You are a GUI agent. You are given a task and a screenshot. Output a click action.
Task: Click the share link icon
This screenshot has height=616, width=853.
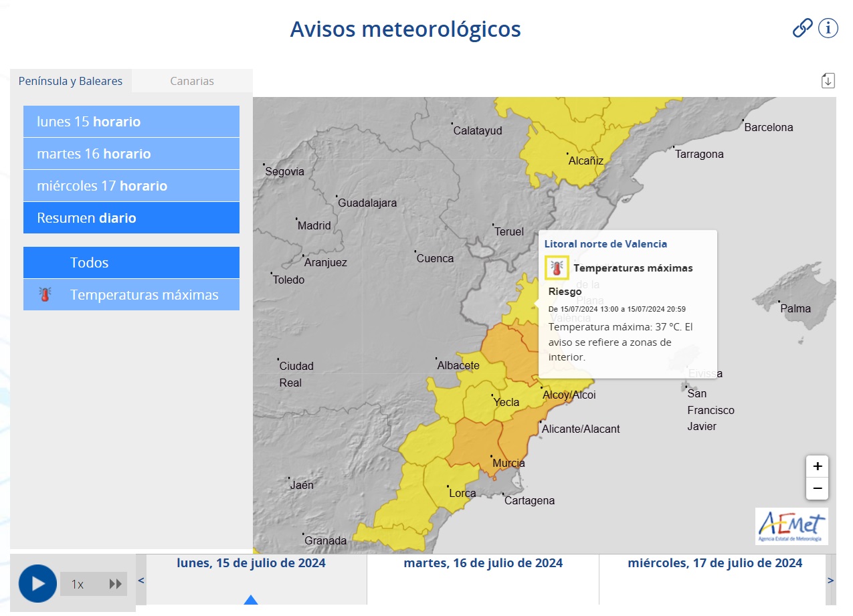[x=801, y=28]
